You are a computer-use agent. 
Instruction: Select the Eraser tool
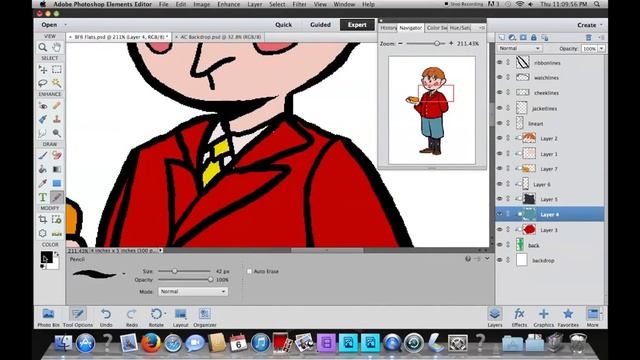[x=57, y=156]
